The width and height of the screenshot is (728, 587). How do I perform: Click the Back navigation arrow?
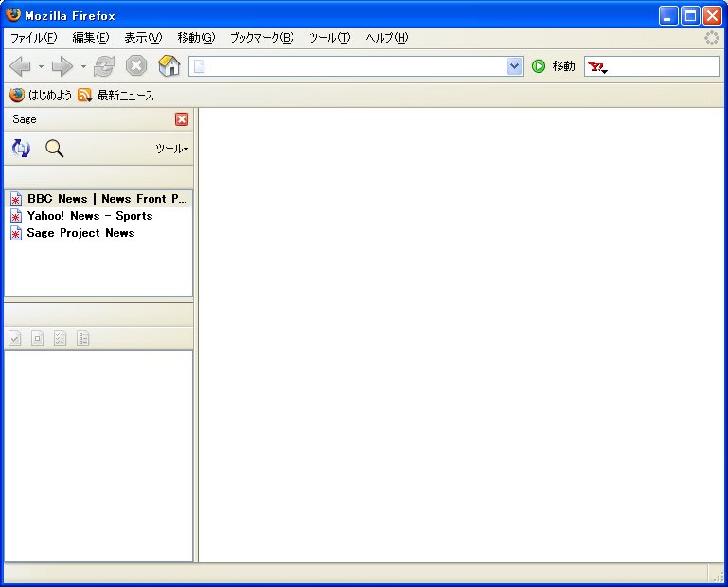(20, 66)
